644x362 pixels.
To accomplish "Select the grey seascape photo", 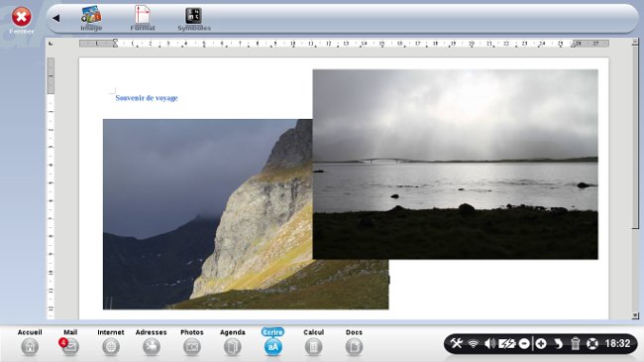I will [x=455, y=164].
